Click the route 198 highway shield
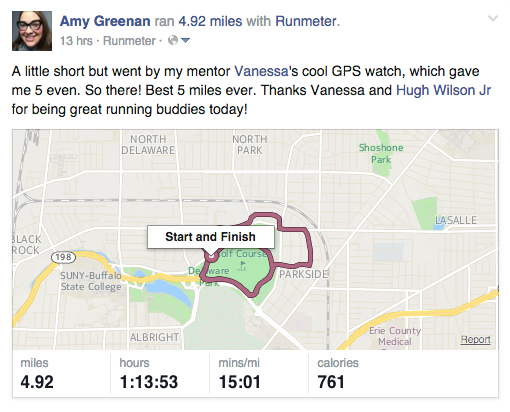This screenshot has height=412, width=510. [x=63, y=257]
